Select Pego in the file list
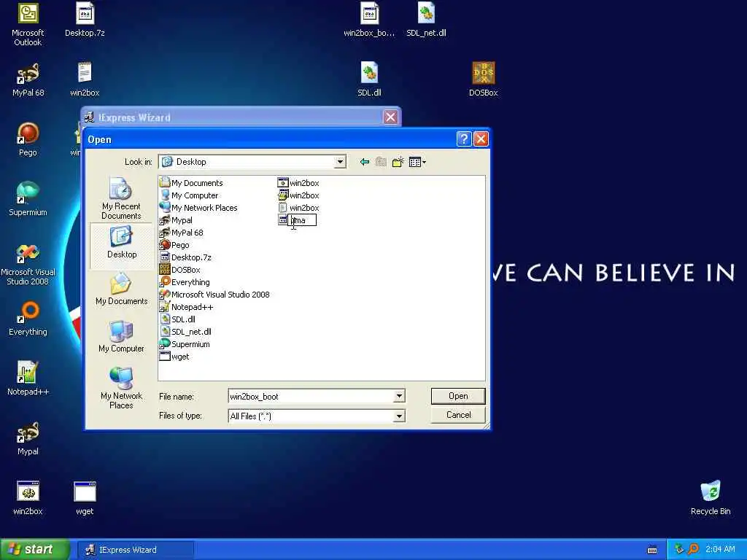This screenshot has height=560, width=747. point(174,245)
